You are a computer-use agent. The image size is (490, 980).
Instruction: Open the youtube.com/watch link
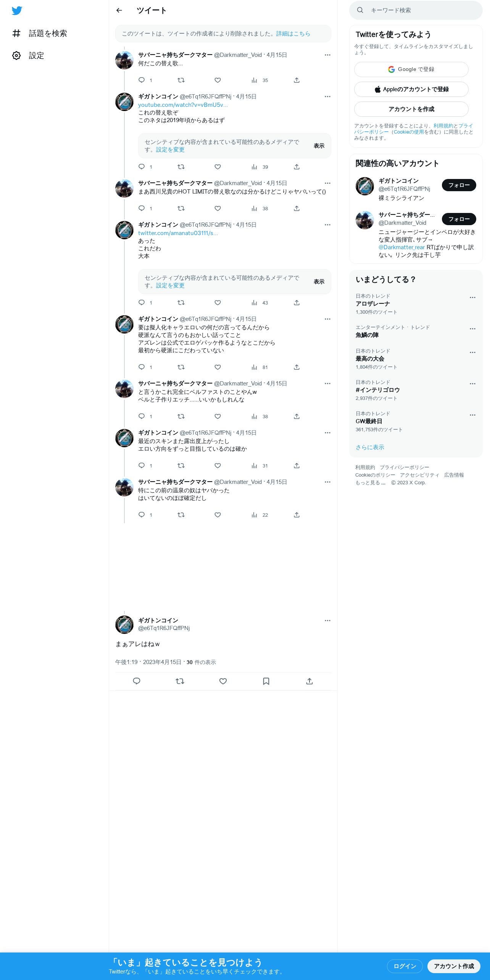(183, 105)
